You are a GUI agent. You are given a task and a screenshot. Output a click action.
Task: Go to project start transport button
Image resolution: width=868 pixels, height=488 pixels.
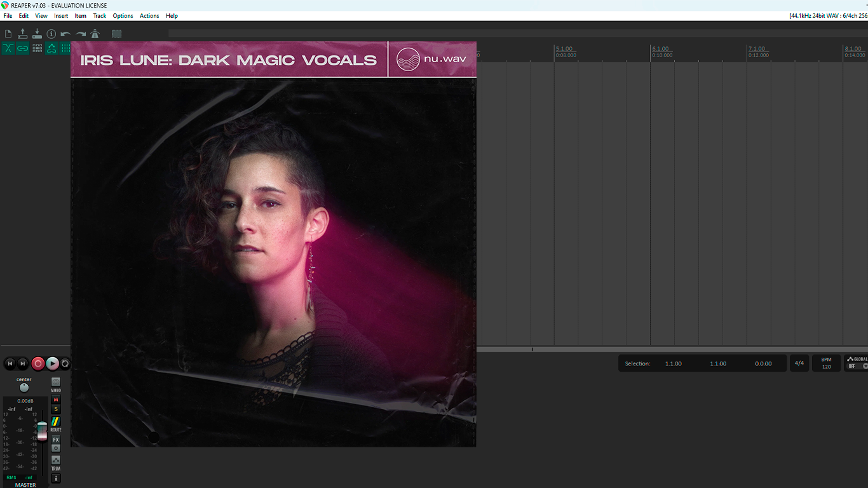[10, 363]
